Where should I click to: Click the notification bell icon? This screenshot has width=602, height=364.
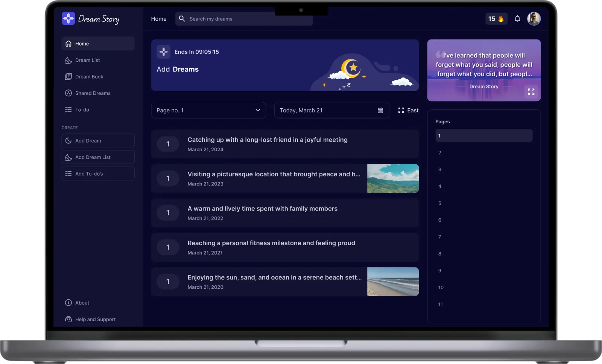[x=517, y=19]
